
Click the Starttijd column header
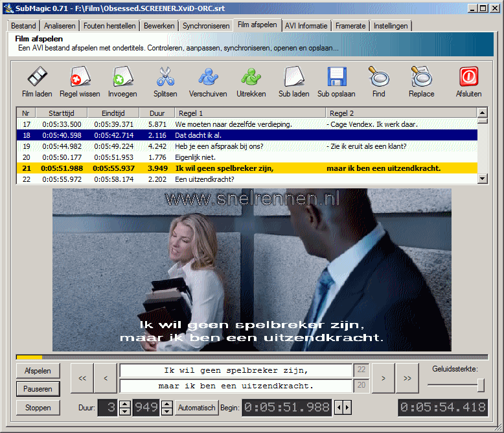62,113
